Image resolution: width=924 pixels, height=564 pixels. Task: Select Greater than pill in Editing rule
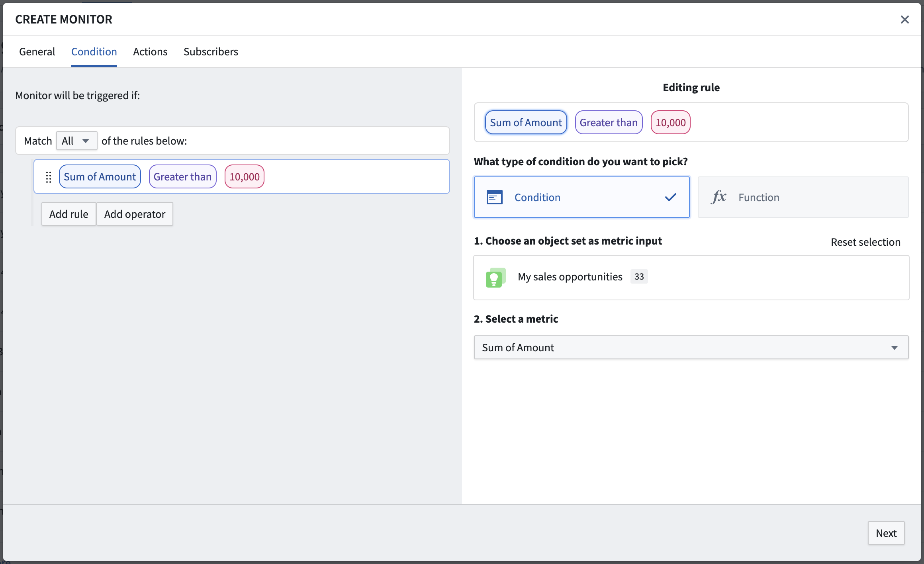[x=609, y=122]
